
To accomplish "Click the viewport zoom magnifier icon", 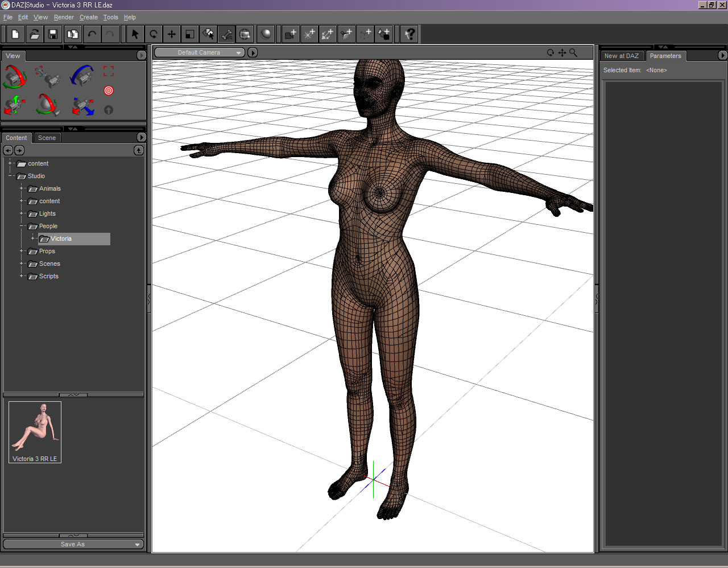I will 573,52.
